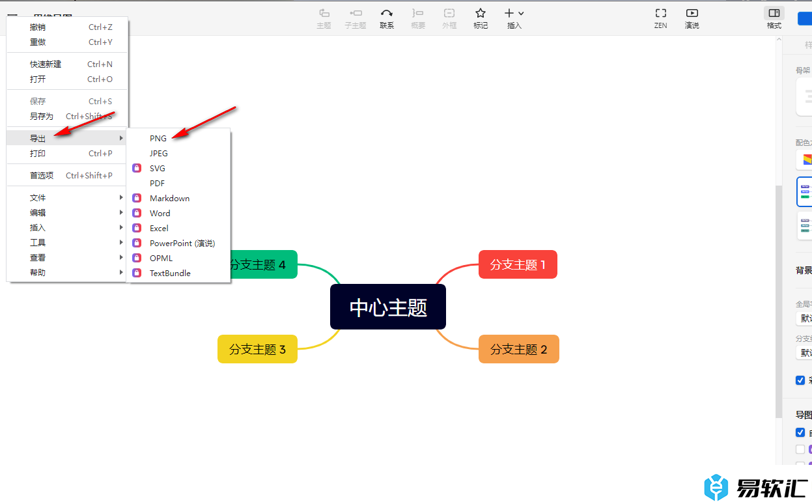Select the 中心主题 central topic node
The image size is (812, 504).
(388, 307)
